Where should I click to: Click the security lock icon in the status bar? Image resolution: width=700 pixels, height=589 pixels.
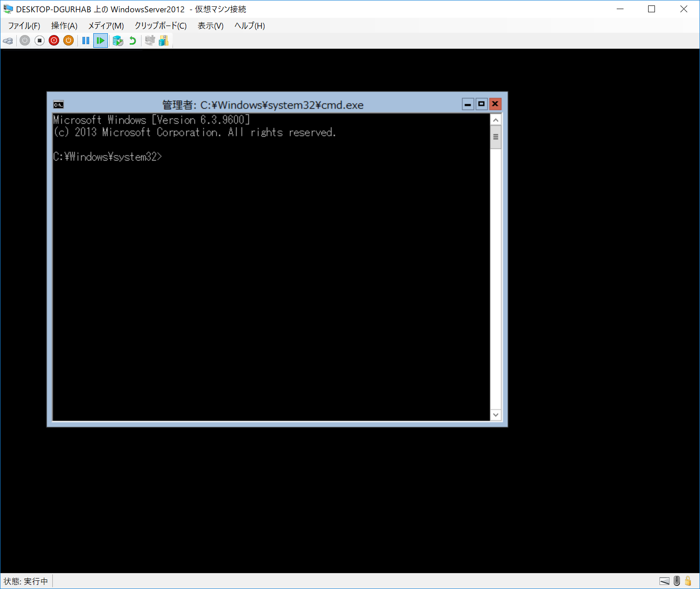[x=689, y=581]
